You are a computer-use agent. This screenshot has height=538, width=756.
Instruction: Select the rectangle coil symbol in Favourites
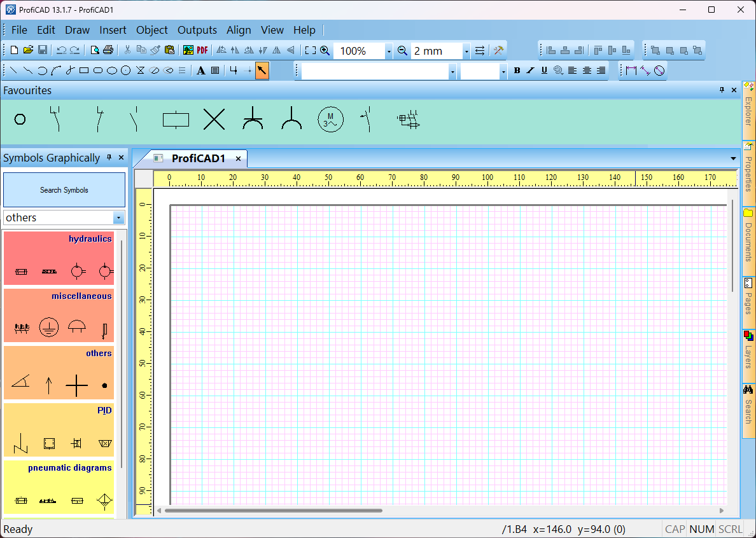click(176, 120)
